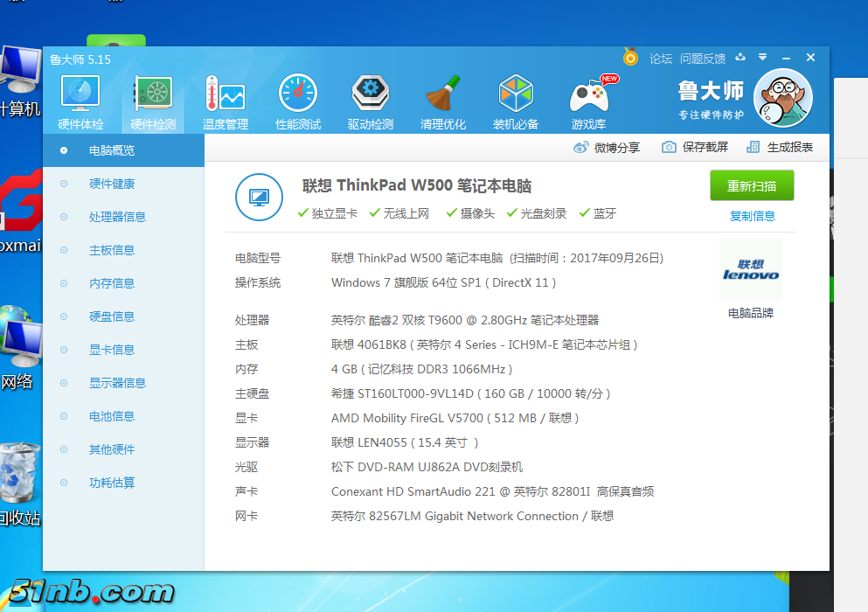Show 显卡信息 graphics card details
The image size is (868, 612).
click(112, 350)
